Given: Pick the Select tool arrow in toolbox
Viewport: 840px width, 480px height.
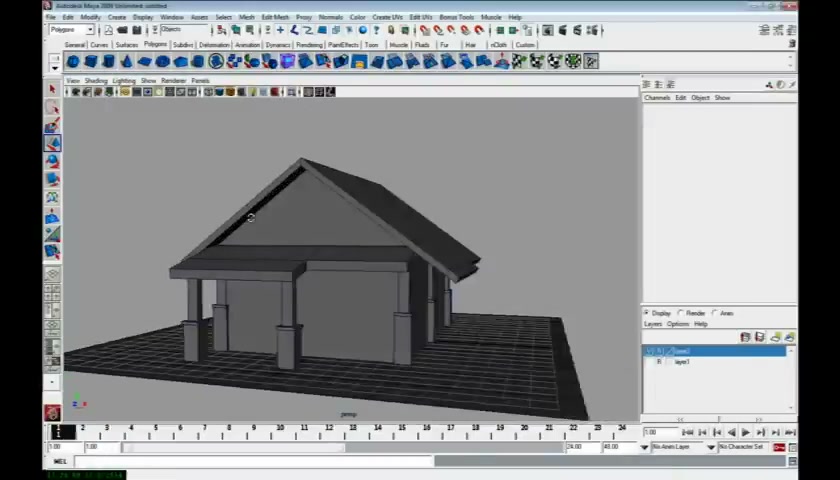Looking at the screenshot, I should [x=52, y=88].
